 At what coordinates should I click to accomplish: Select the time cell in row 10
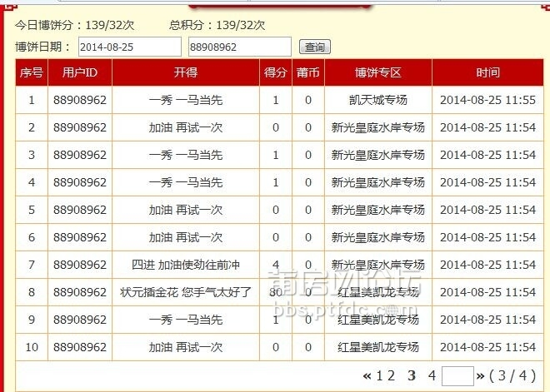pyautogui.click(x=487, y=347)
